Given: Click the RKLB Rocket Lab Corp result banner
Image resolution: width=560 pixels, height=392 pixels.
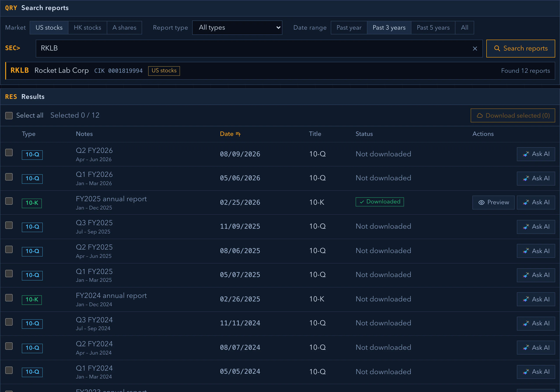Looking at the screenshot, I should pos(280,71).
